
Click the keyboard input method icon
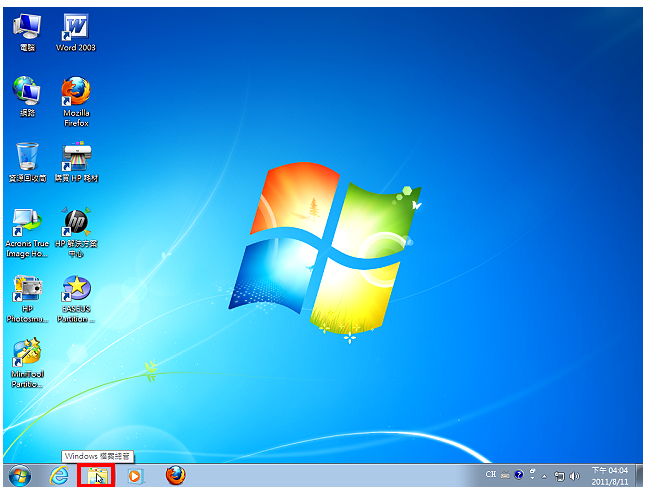pos(505,475)
